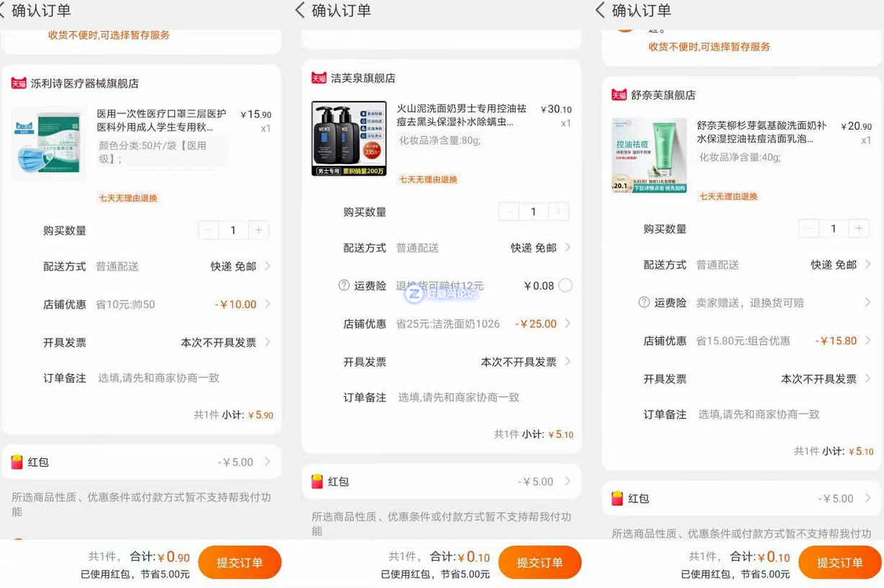The image size is (884, 588).
Task: Open the 泺利诗医疗器械旗舰店 store name
Action: coord(84,84)
